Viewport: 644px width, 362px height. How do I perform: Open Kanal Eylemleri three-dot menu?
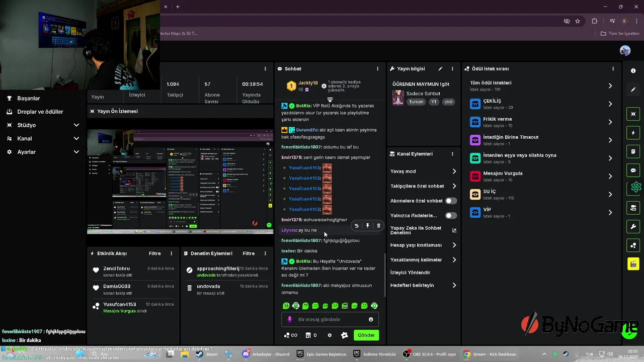pyautogui.click(x=452, y=154)
